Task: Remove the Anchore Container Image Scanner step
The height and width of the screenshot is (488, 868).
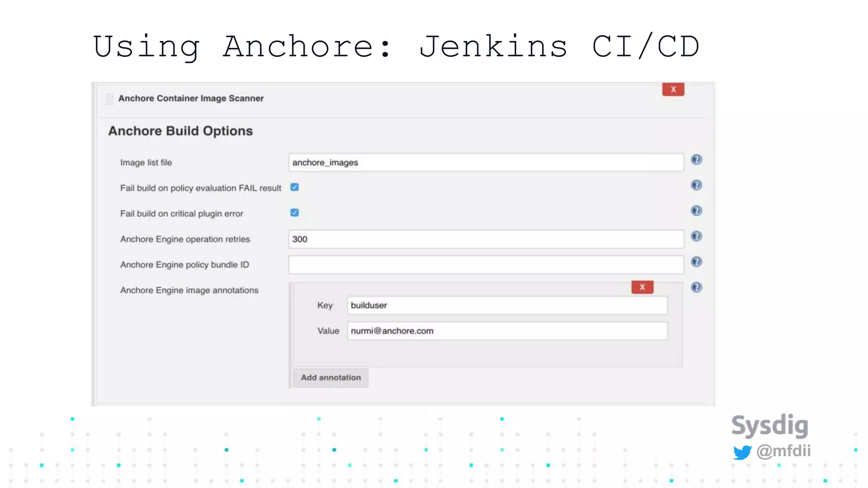Action: point(673,89)
